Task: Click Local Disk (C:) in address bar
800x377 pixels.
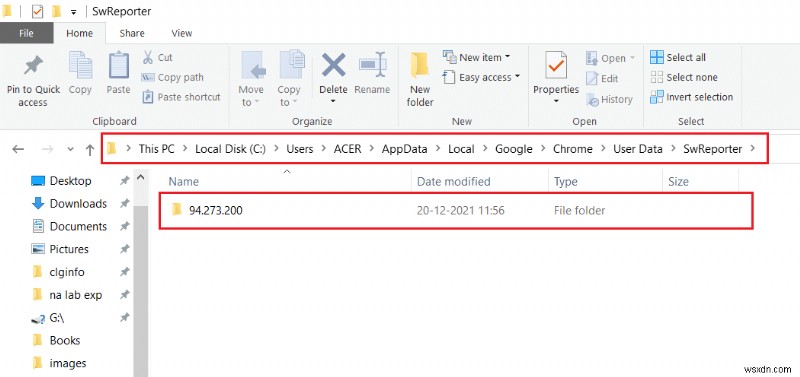Action: (x=231, y=149)
